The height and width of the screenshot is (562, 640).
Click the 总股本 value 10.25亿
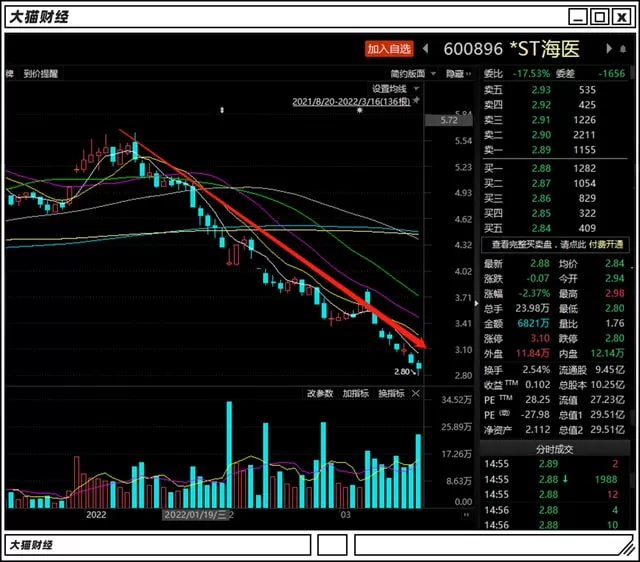pos(607,384)
